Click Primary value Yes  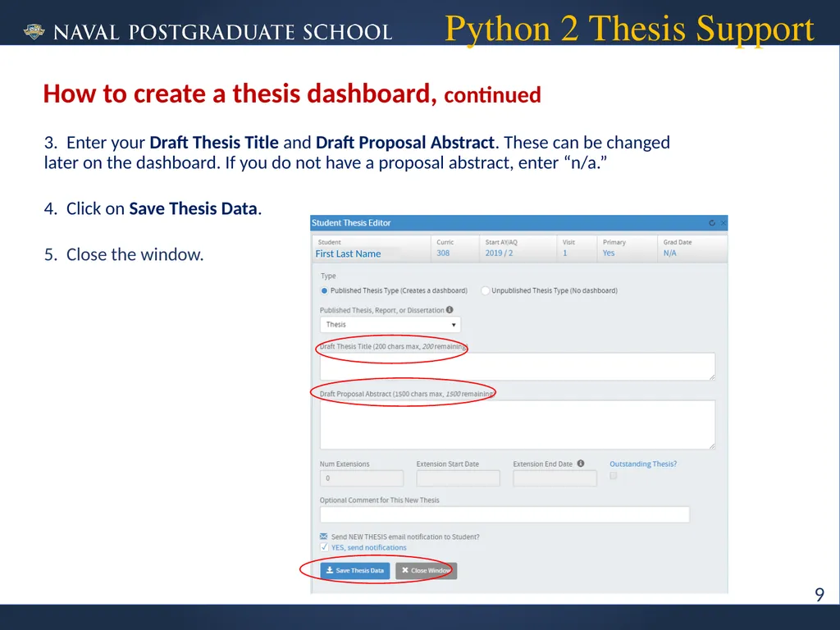coord(609,253)
